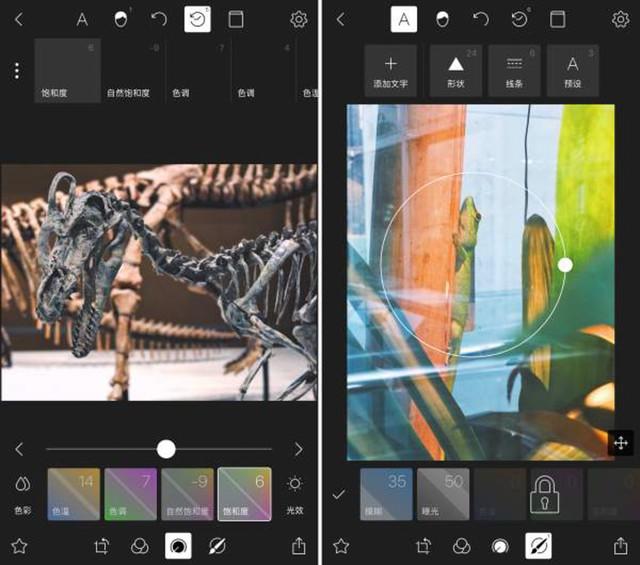640x565 pixels.
Task: Open the 形状 shapes triangle option
Action: [x=456, y=71]
